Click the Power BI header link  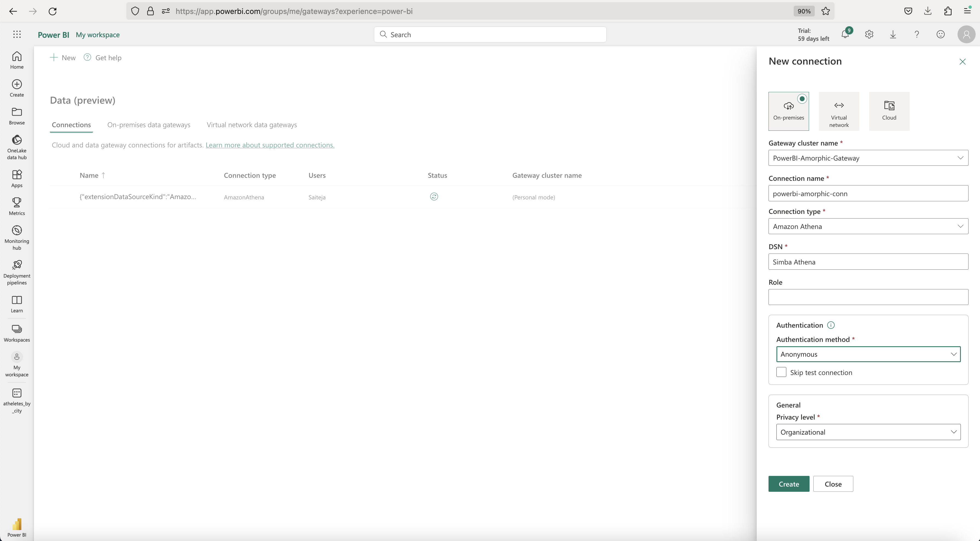pyautogui.click(x=54, y=35)
